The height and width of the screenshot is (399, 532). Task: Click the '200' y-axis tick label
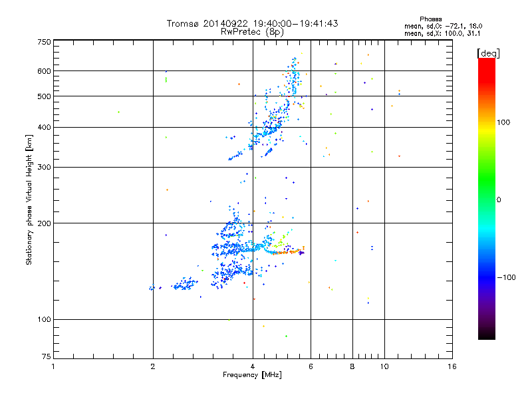click(x=44, y=223)
